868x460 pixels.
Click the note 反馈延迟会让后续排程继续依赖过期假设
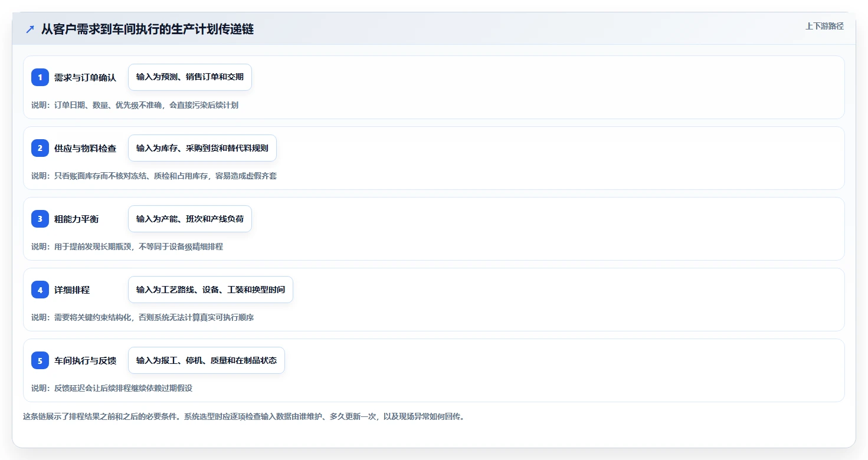tap(112, 388)
